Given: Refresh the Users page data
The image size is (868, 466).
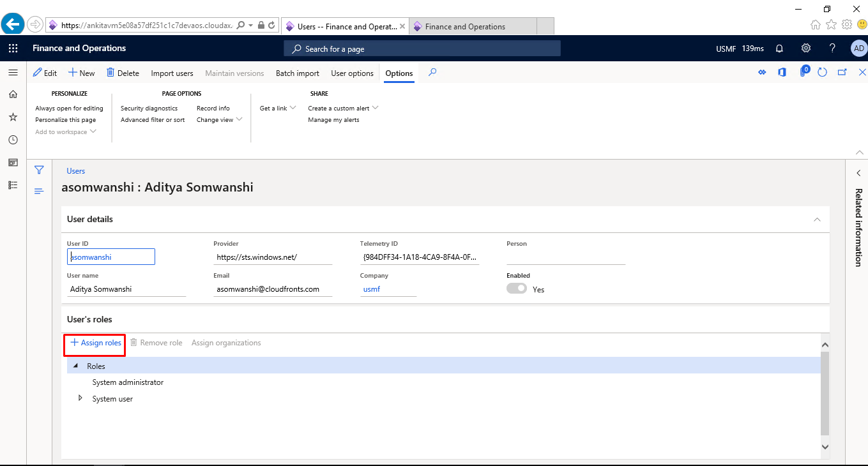Looking at the screenshot, I should pos(823,73).
